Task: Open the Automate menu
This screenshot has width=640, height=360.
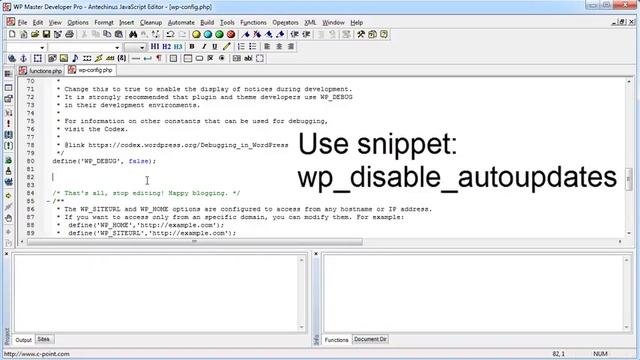Action: (181, 22)
